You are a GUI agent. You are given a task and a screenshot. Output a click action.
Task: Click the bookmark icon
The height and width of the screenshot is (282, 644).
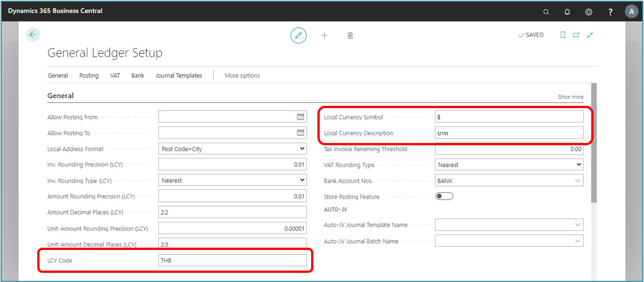point(563,35)
